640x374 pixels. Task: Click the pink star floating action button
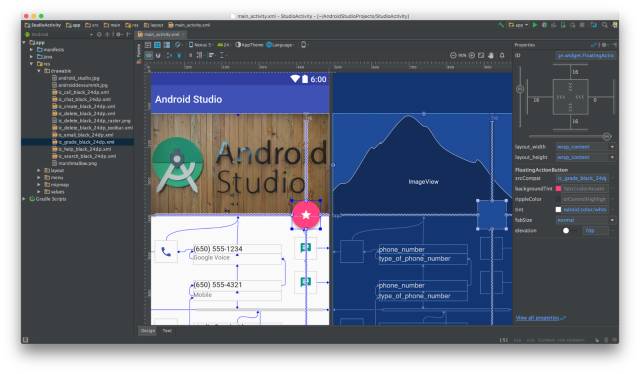(306, 215)
